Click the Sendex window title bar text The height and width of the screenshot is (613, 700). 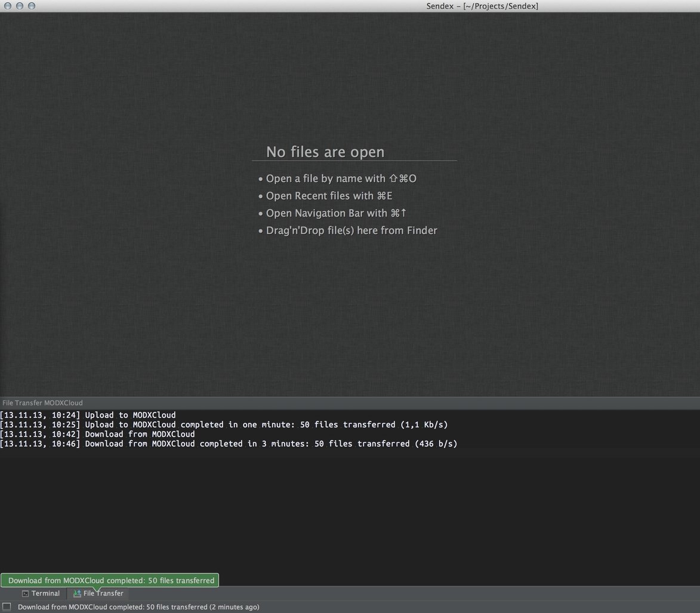[x=482, y=6]
